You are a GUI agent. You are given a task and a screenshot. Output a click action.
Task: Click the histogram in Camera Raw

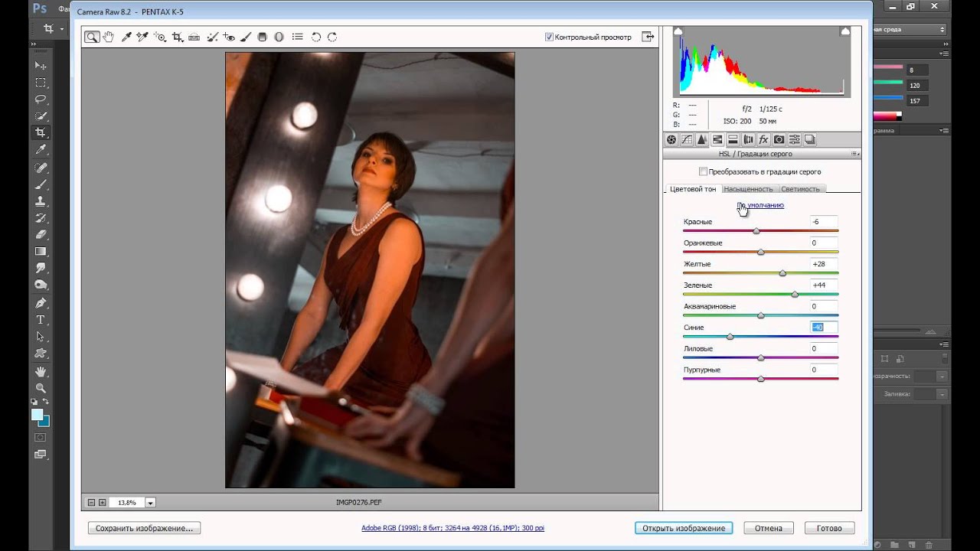tap(762, 61)
